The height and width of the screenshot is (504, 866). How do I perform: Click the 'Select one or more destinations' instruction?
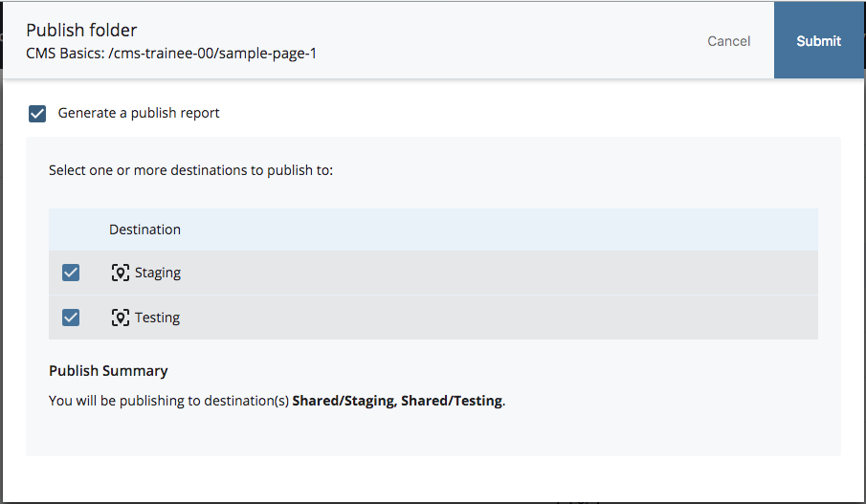[x=190, y=171]
